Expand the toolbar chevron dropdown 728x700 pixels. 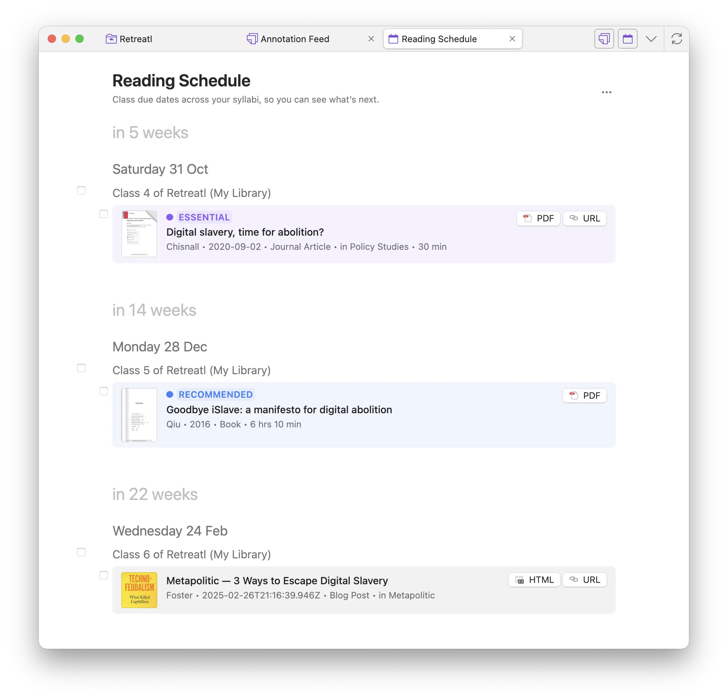[x=651, y=39]
